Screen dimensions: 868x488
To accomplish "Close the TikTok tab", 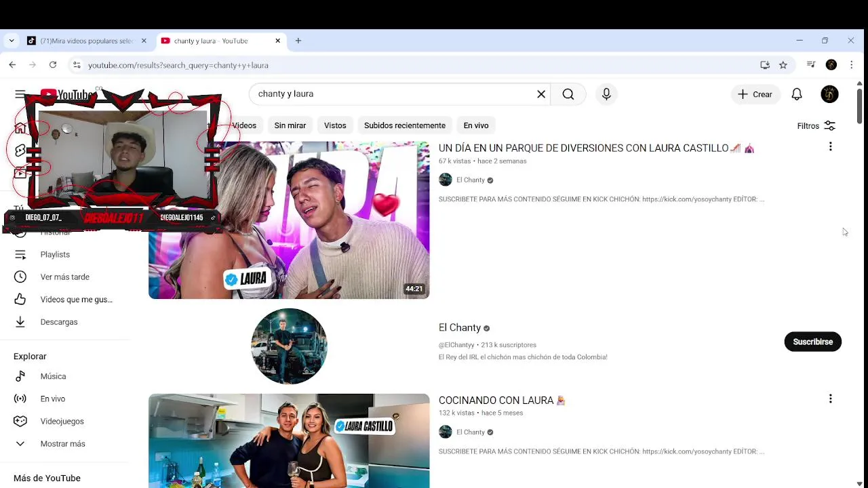I will 144,41.
